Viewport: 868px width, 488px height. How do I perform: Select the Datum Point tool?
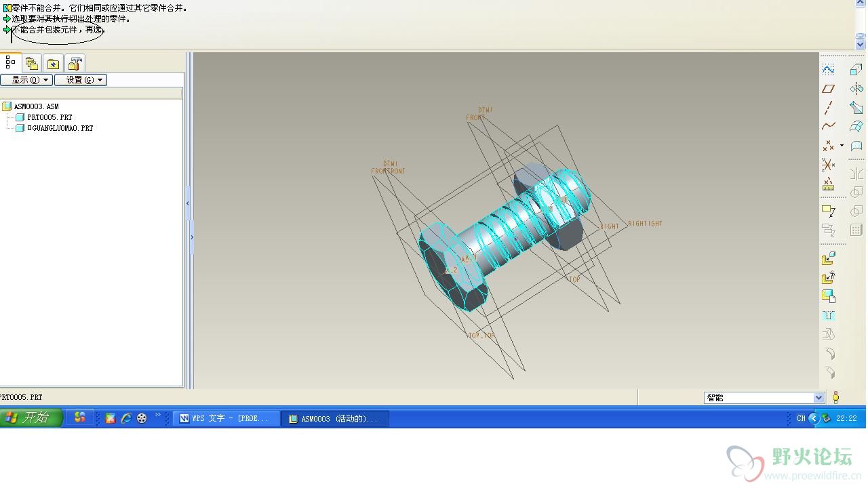click(x=829, y=146)
